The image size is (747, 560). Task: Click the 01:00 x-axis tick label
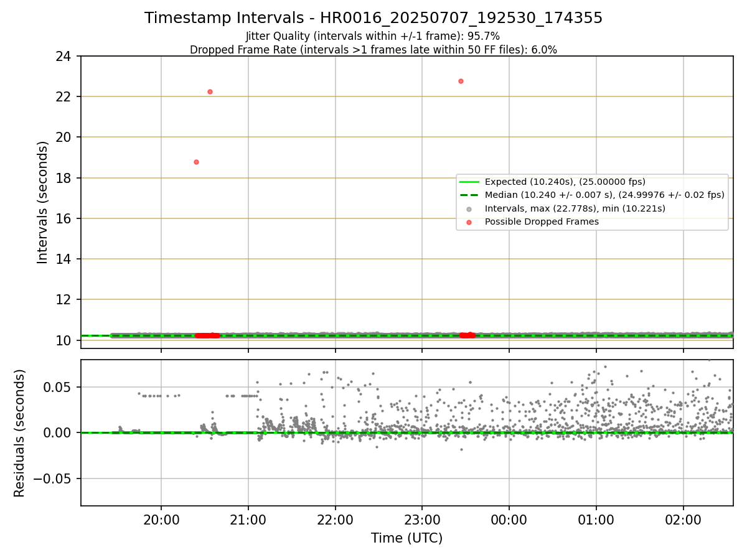(x=596, y=519)
